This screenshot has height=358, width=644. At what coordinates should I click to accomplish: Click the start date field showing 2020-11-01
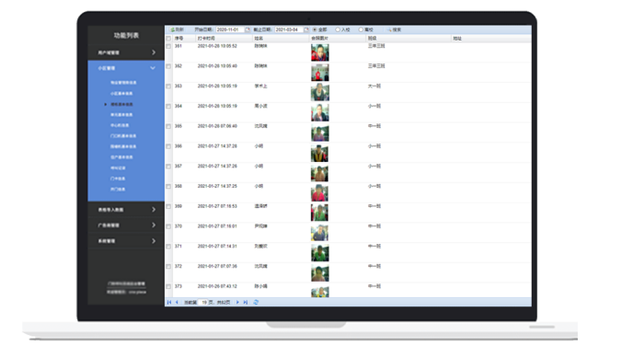point(230,29)
